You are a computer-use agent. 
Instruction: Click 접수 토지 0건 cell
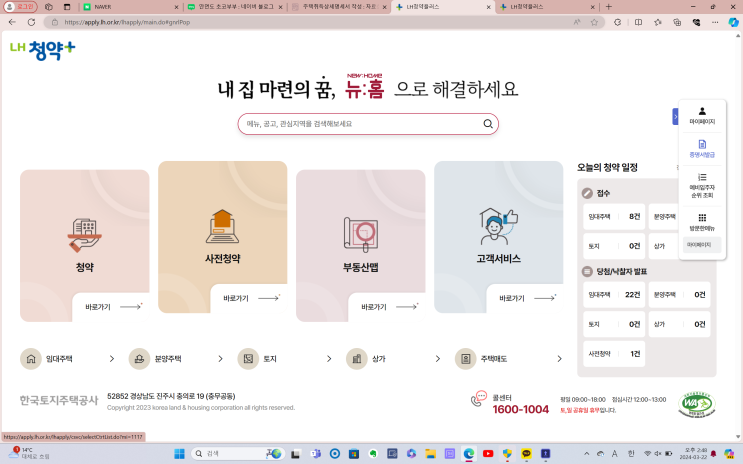tap(614, 246)
